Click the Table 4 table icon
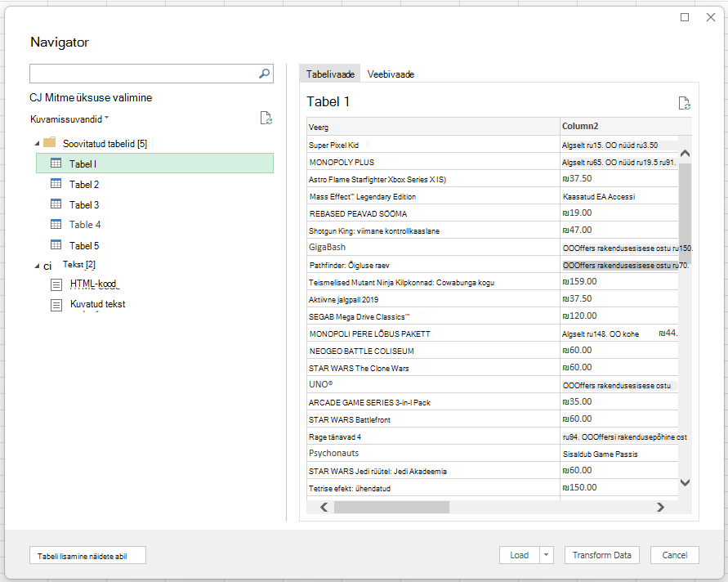Image resolution: width=728 pixels, height=582 pixels. pyautogui.click(x=56, y=224)
